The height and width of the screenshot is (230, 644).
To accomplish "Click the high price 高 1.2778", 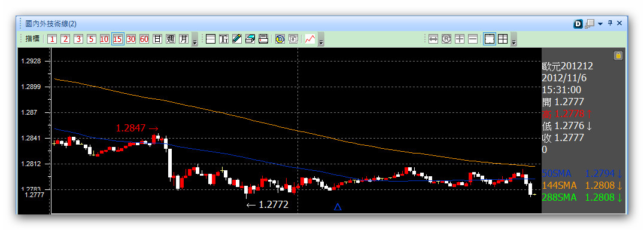I will point(566,114).
